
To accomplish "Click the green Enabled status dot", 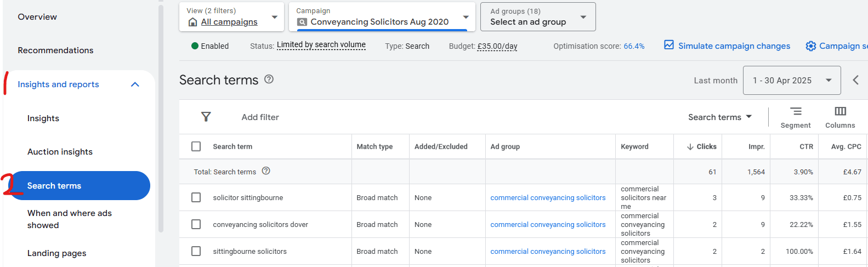I will click(x=195, y=46).
